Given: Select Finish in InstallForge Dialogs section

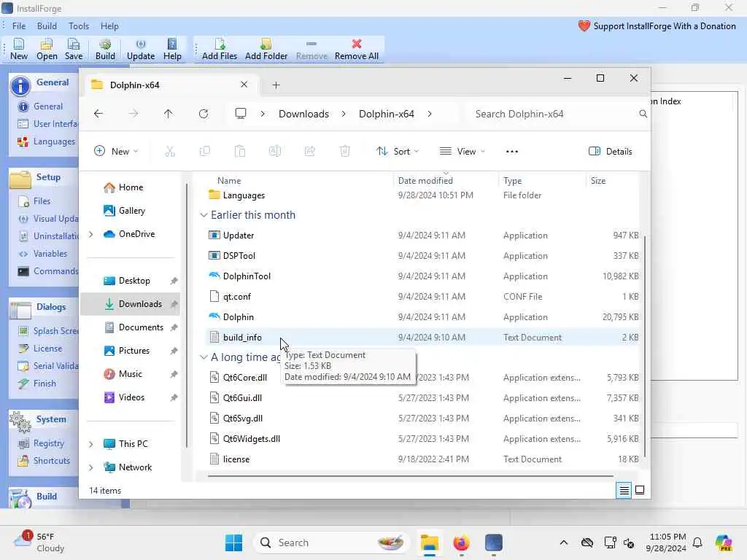Looking at the screenshot, I should click(x=37, y=384).
